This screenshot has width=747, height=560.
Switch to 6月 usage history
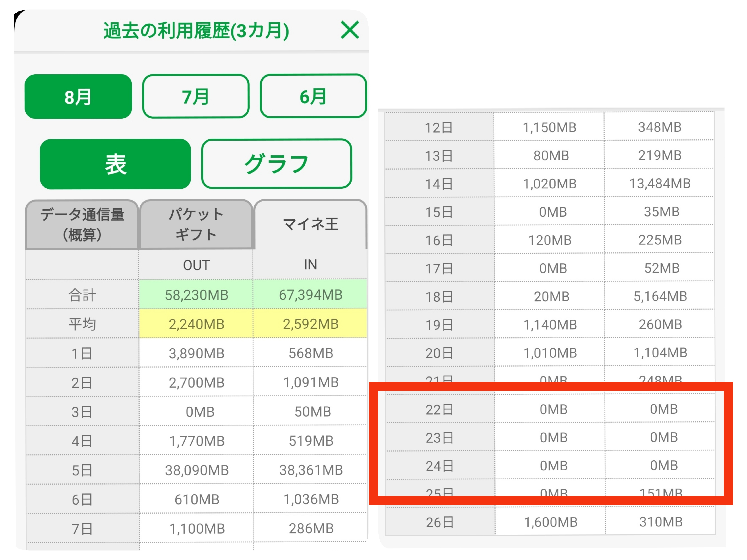[313, 97]
